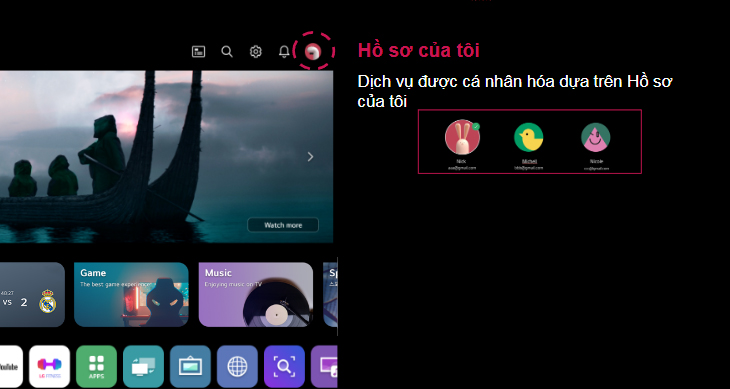This screenshot has height=389, width=730.
Task: Click the Watch more button
Action: (x=283, y=225)
